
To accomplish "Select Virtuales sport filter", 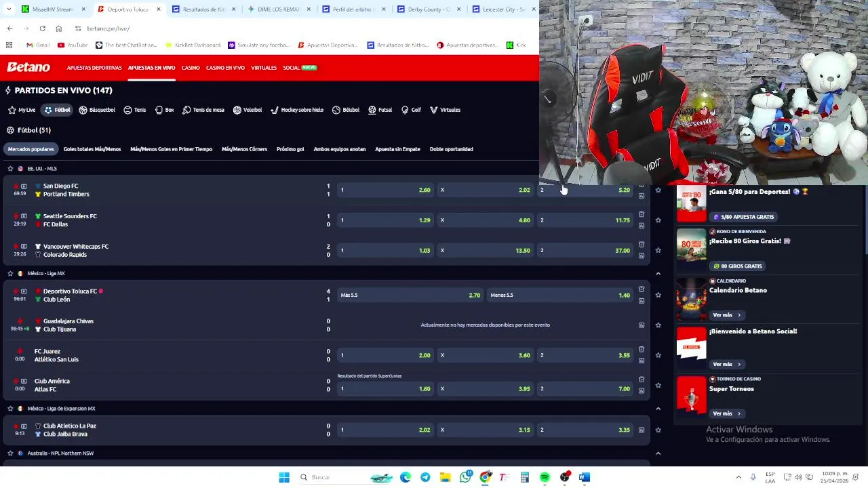I will [x=445, y=110].
